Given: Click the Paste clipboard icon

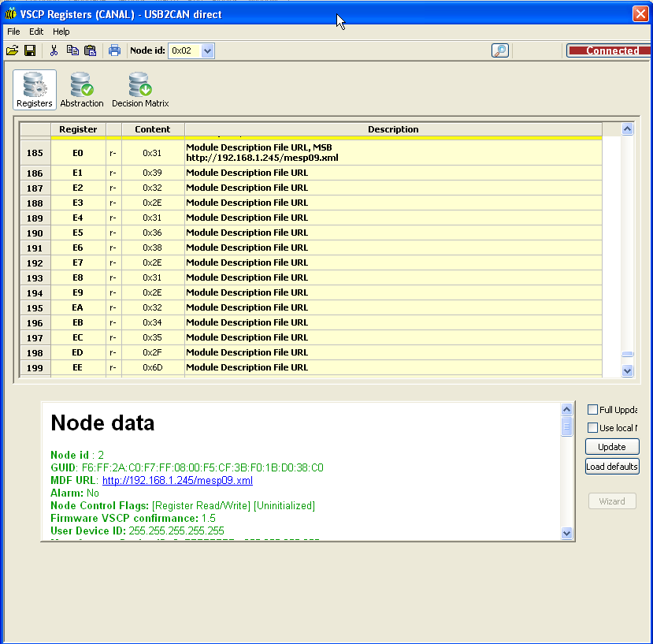Looking at the screenshot, I should [90, 50].
